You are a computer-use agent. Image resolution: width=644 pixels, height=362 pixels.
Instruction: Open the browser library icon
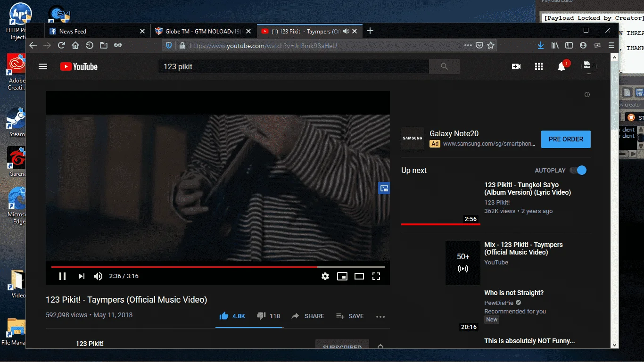(555, 46)
